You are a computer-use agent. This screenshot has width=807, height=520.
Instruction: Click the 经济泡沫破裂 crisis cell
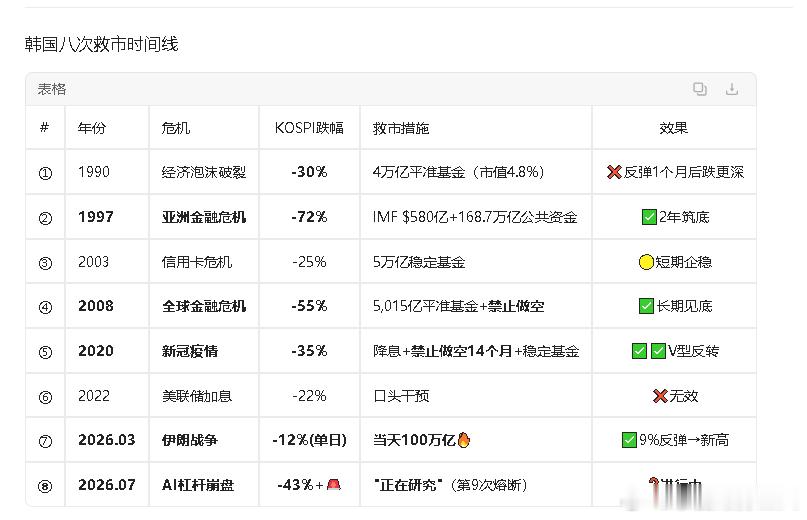[204, 172]
